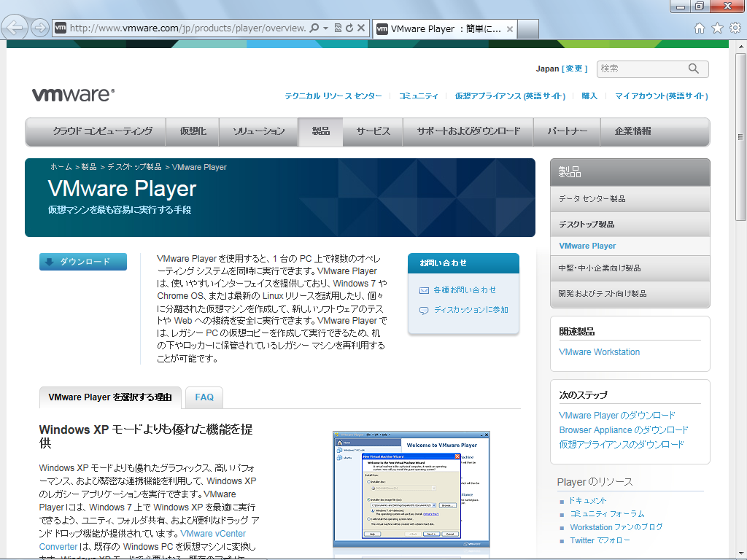The height and width of the screenshot is (560, 747).
Task: Click the address bar URL field
Action: pos(187,28)
